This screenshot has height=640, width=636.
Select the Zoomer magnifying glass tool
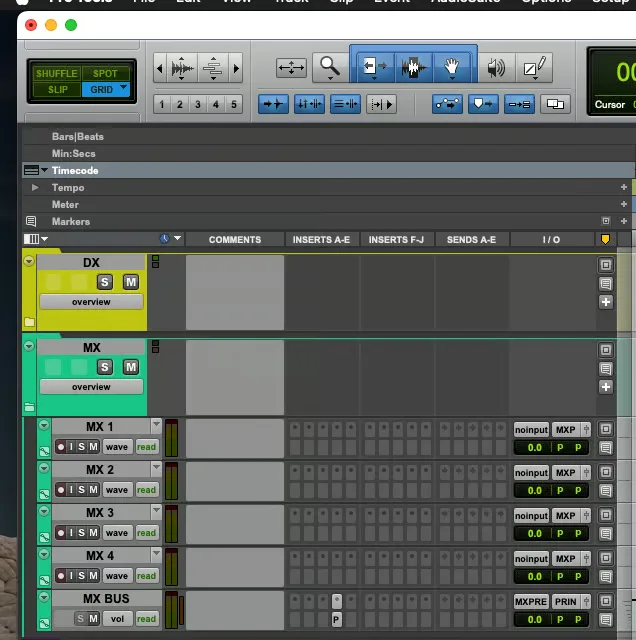pos(330,68)
